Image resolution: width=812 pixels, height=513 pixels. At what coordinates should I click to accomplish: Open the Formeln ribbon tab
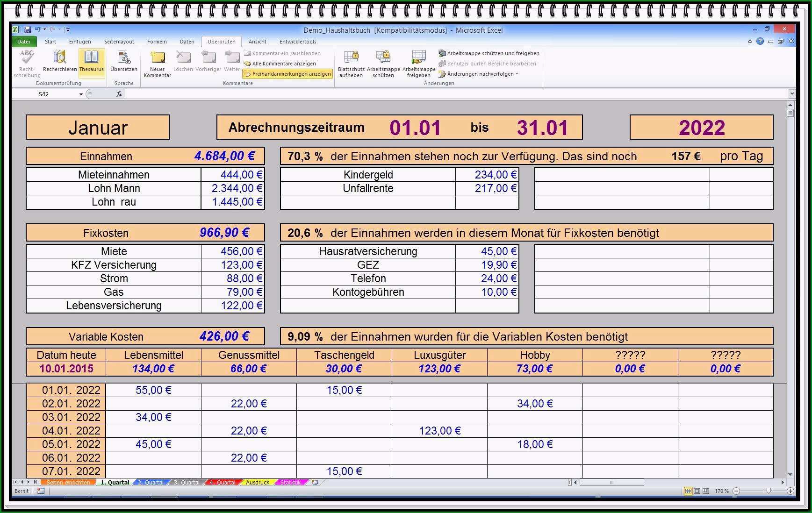[157, 42]
